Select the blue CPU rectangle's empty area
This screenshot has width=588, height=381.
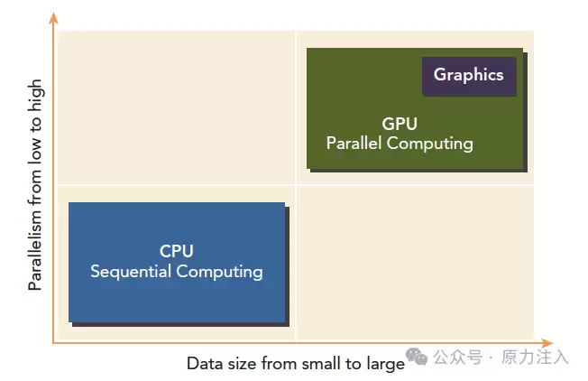(x=176, y=301)
